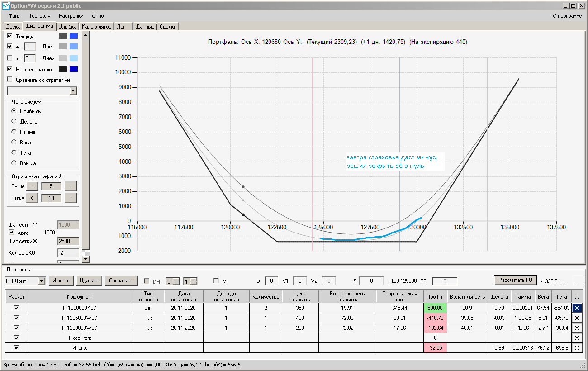Screen dimensions: 588x371
Task: Select the Вомма radio option
Action: pyautogui.click(x=14, y=163)
